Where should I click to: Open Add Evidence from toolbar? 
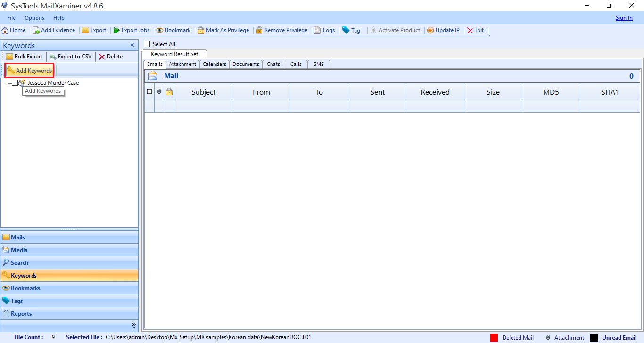coord(54,30)
